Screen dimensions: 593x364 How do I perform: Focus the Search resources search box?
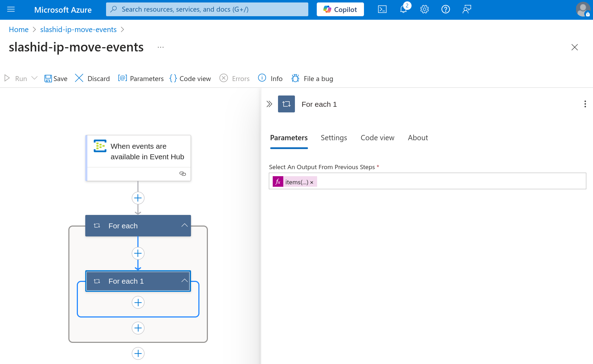tap(207, 10)
